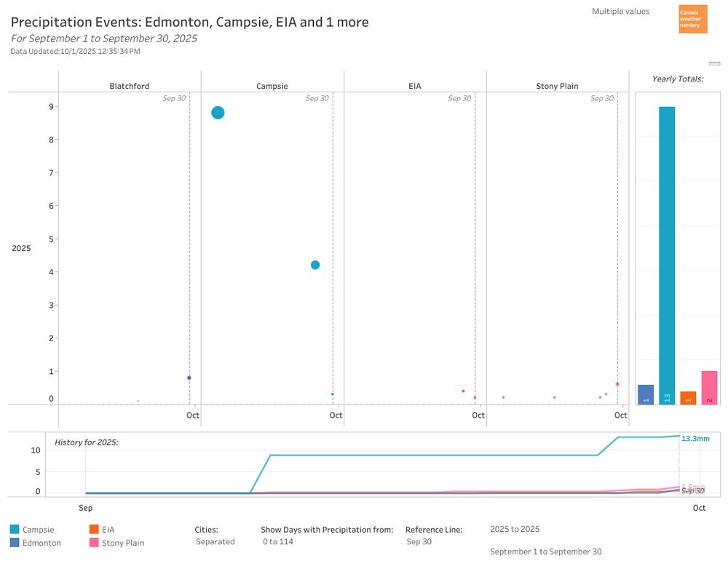728x569 pixels.
Task: Click the tall Campsie yearly total bar
Action: tap(667, 255)
